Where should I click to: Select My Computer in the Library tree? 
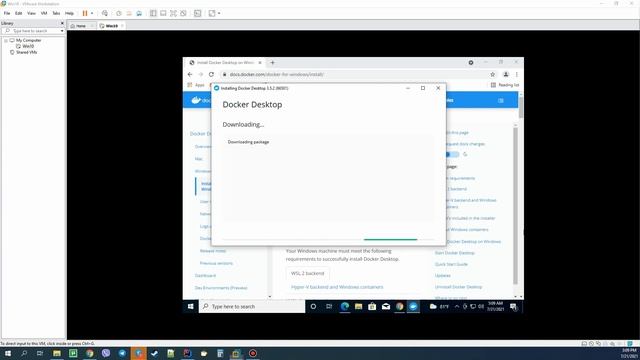(x=29, y=40)
